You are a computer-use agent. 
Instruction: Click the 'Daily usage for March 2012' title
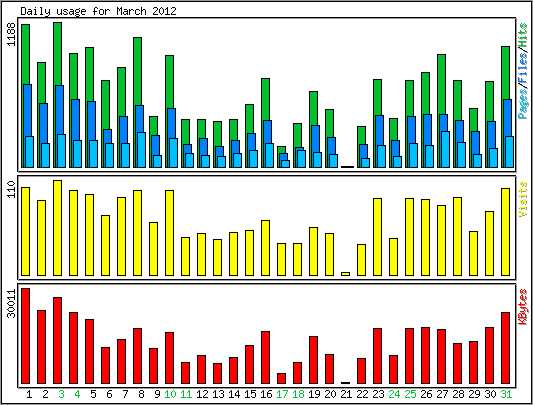click(99, 11)
